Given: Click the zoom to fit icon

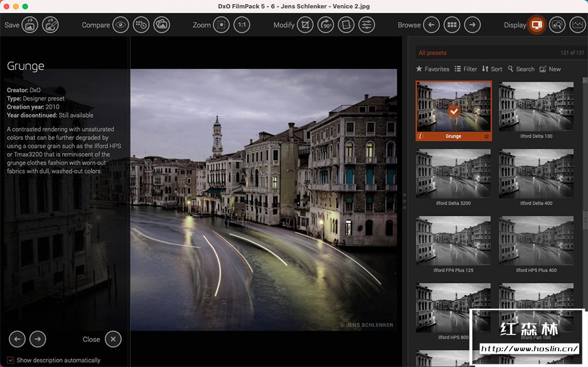Looking at the screenshot, I should point(221,25).
